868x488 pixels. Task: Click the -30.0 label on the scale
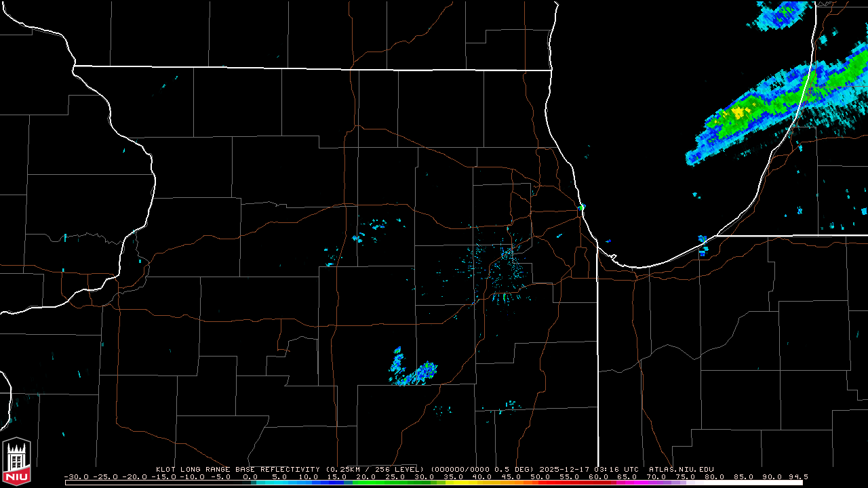point(77,476)
